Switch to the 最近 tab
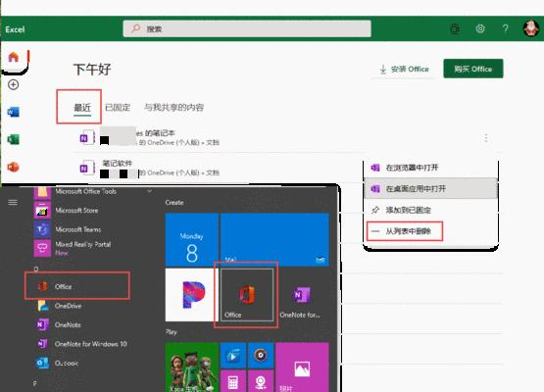 pyautogui.click(x=82, y=108)
